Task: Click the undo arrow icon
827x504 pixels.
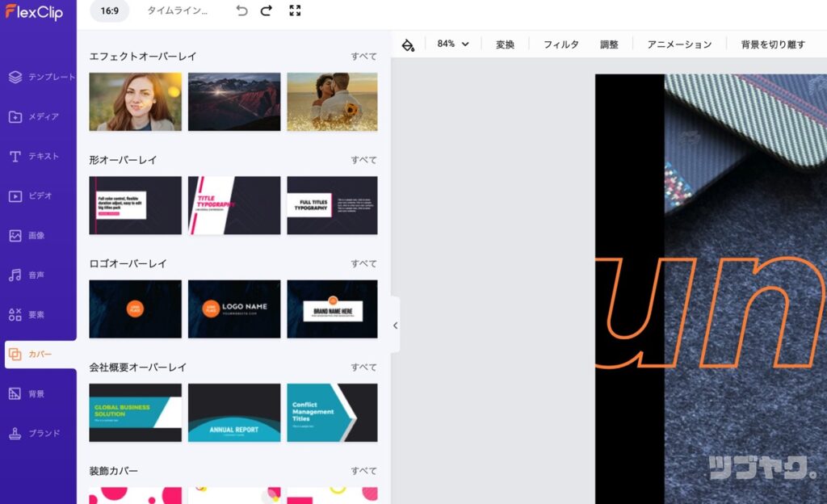Action: point(241,10)
